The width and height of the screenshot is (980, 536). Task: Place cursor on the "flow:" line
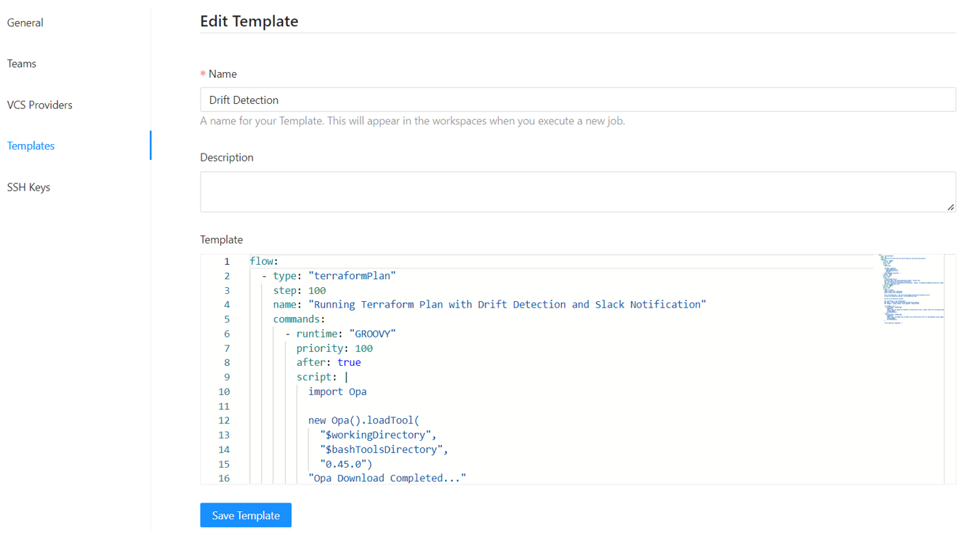click(265, 261)
